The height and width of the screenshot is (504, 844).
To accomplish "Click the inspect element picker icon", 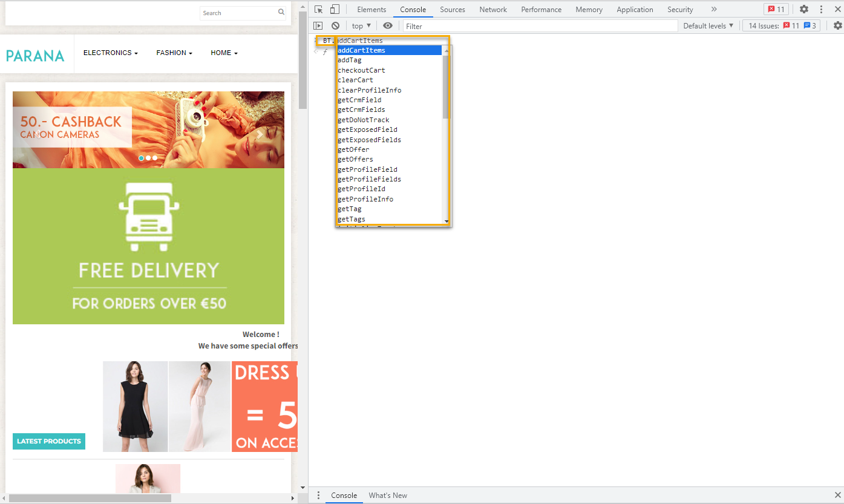I will coord(319,9).
